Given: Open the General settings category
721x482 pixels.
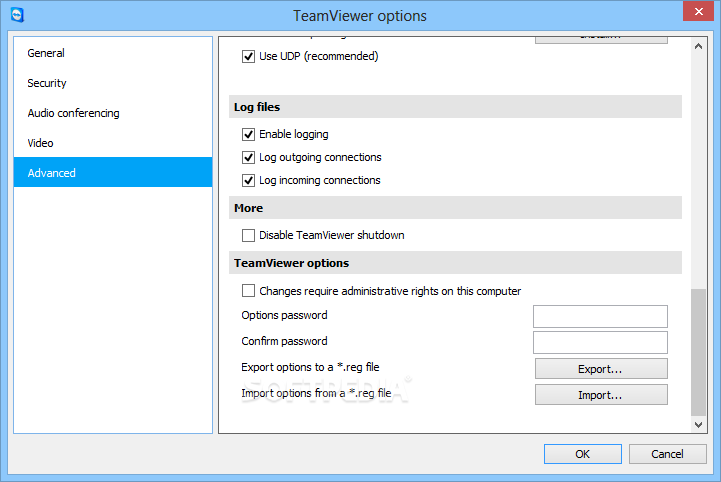Looking at the screenshot, I should [x=113, y=53].
